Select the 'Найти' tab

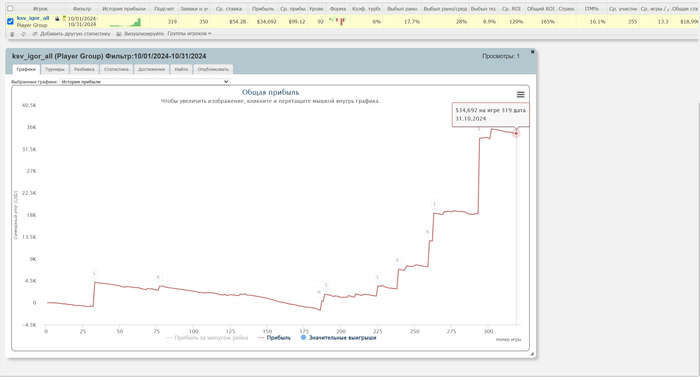[x=181, y=69]
